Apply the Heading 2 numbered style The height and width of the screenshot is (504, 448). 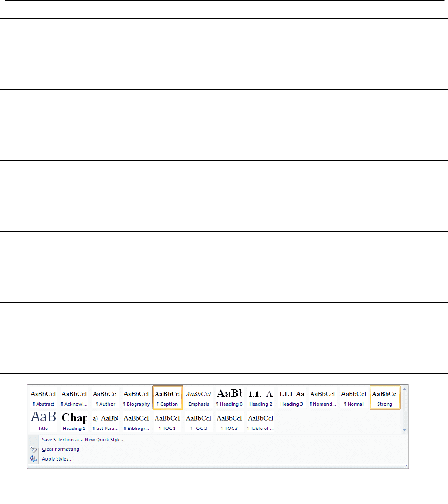click(x=261, y=397)
